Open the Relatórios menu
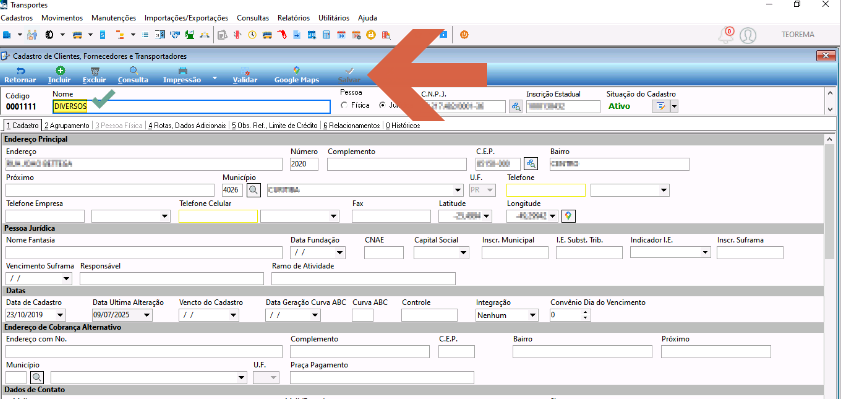The width and height of the screenshot is (841, 399). tap(293, 18)
